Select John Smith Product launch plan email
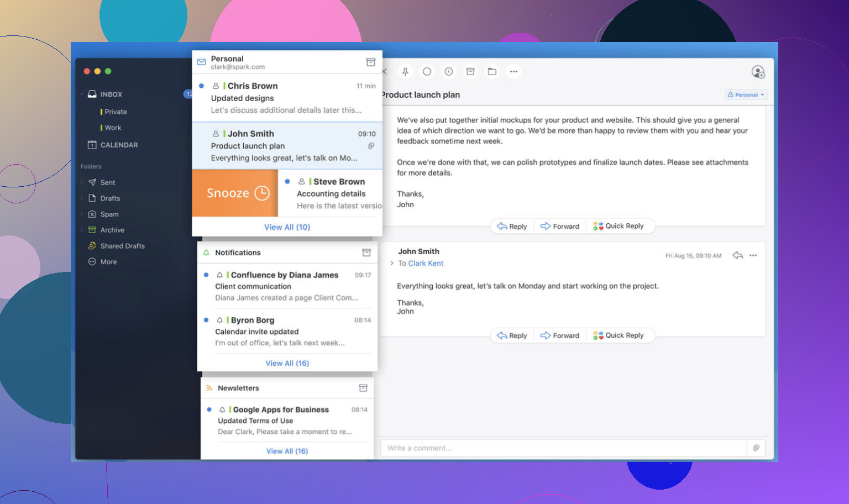 coord(287,145)
